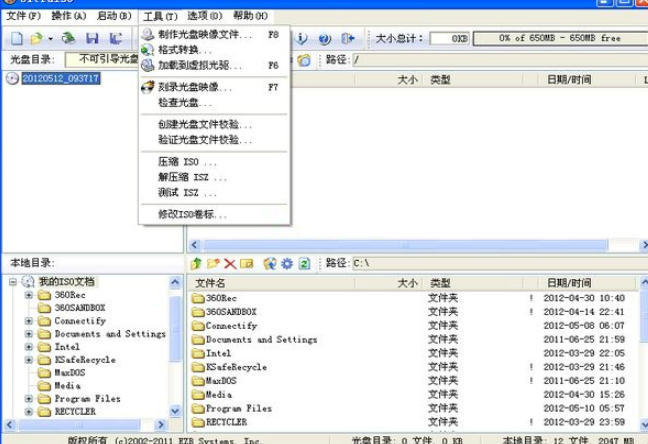Sort local files by 类型 column header

pyautogui.click(x=472, y=283)
